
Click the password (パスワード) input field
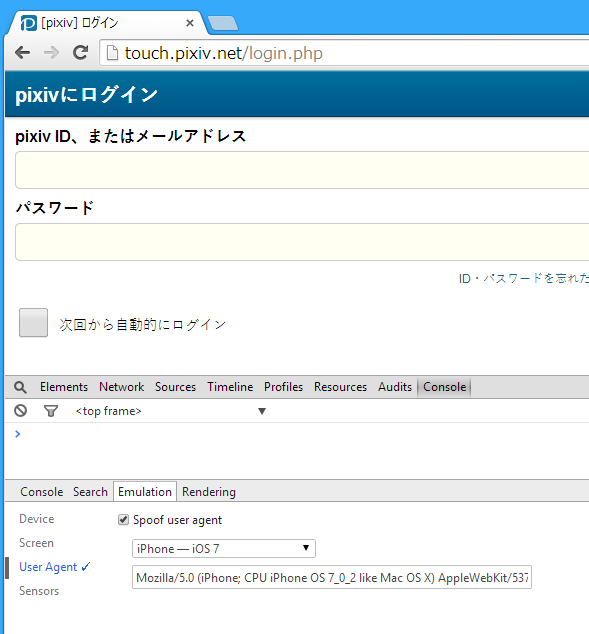[x=302, y=242]
